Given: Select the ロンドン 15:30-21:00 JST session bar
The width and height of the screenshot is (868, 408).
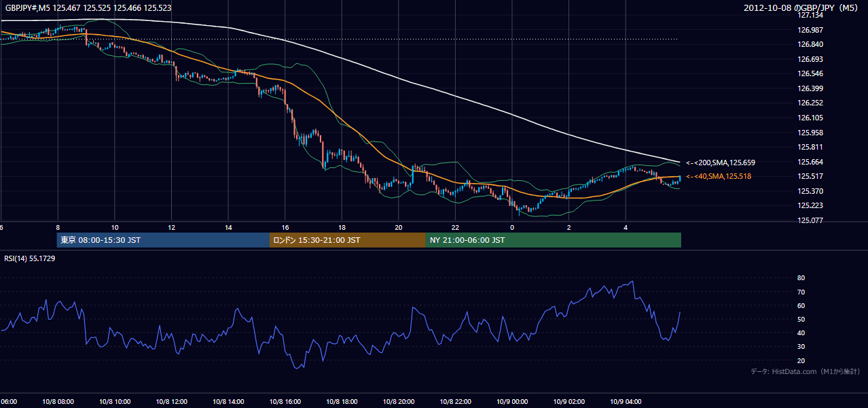Looking at the screenshot, I should pyautogui.click(x=348, y=240).
